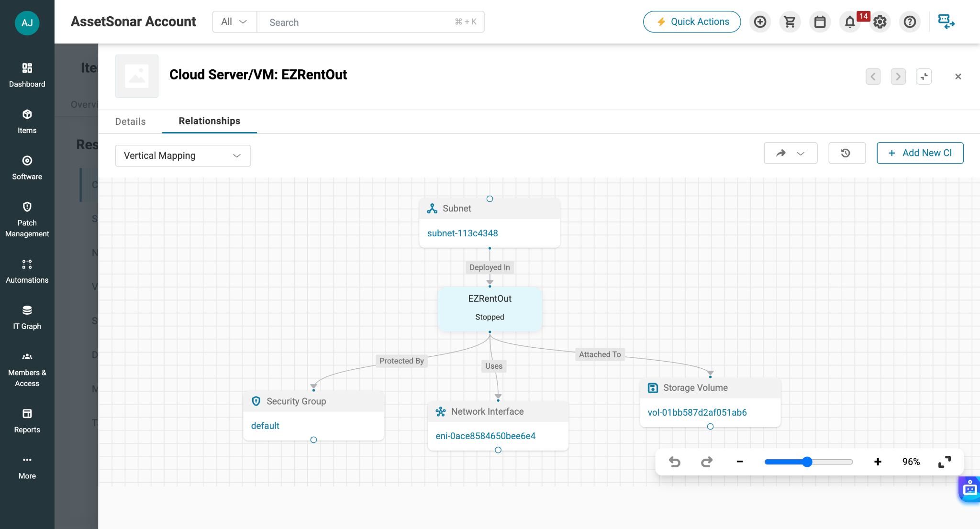The image size is (980, 529).
Task: Zoom out with the minus button
Action: [740, 462]
